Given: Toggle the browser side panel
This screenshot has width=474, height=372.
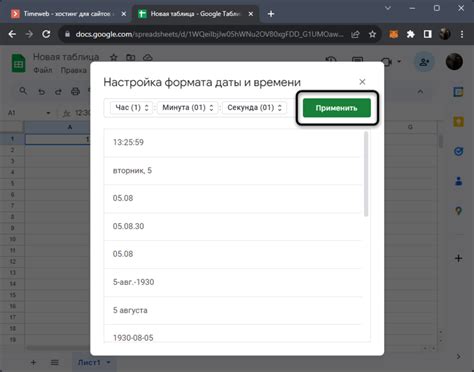Looking at the screenshot, I should (x=428, y=34).
